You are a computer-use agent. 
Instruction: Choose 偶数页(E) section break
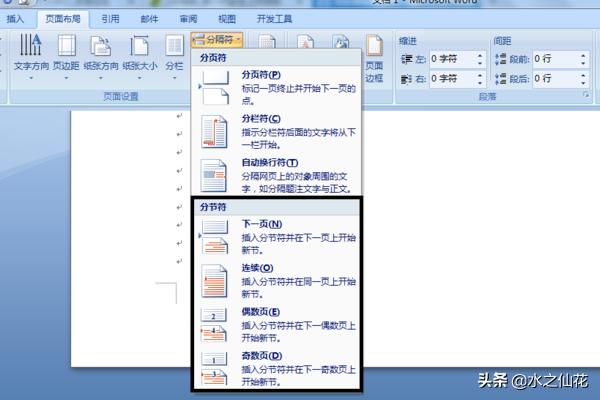tap(276, 325)
